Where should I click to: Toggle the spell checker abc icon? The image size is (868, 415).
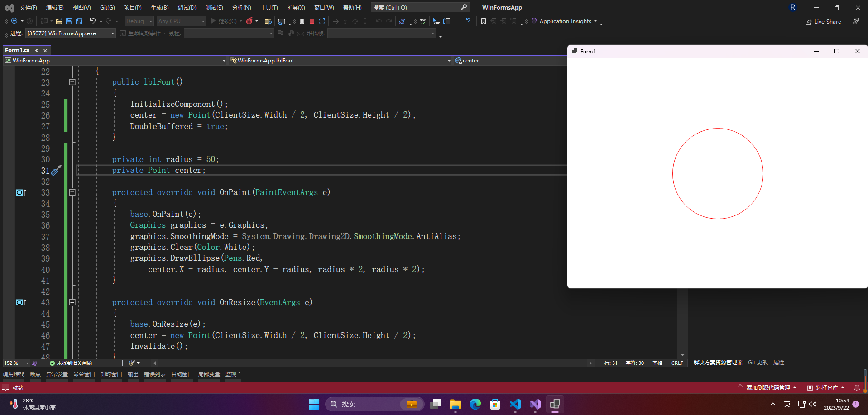[422, 21]
